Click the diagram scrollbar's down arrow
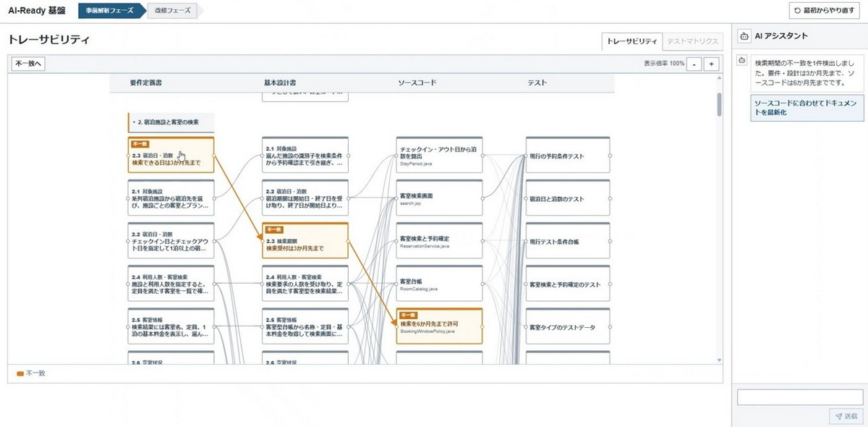The image size is (868, 427). 719,360
